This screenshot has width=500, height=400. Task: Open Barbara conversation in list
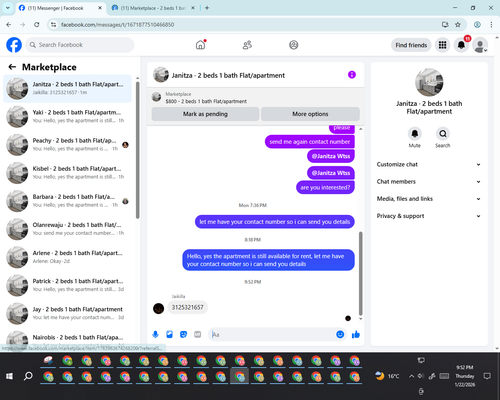tap(67, 201)
